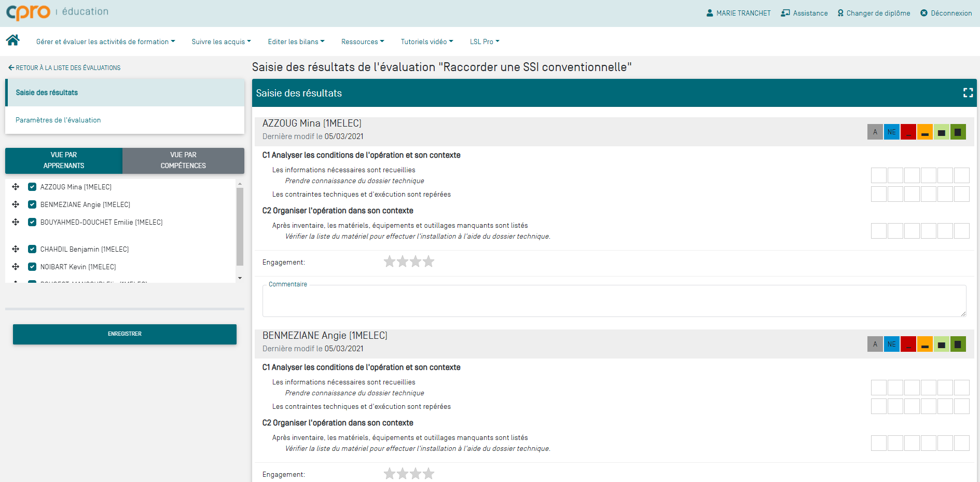Click the Déconnexion logout icon
Viewport: 980px width, 482px height.
click(923, 13)
